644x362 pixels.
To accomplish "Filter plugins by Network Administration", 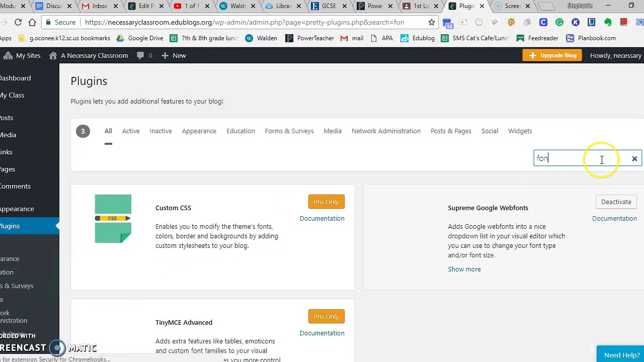I will 386,131.
